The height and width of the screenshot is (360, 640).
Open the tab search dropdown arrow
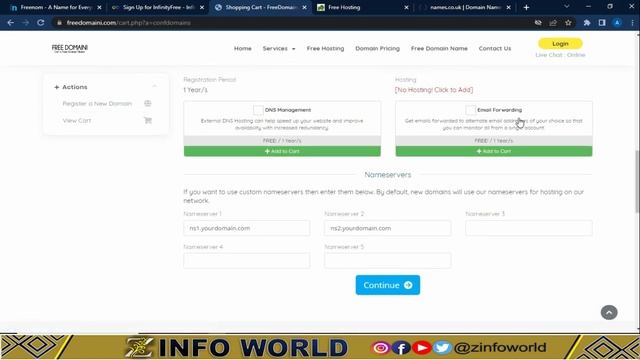tap(567, 7)
